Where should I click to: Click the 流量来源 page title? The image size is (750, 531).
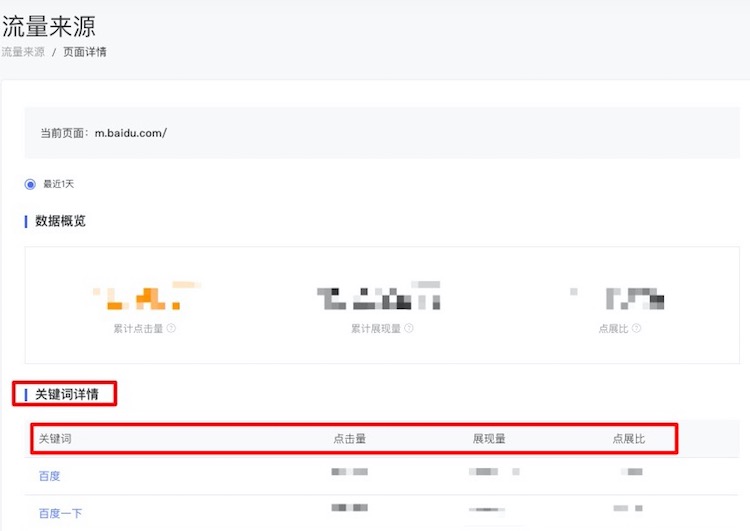pos(48,26)
